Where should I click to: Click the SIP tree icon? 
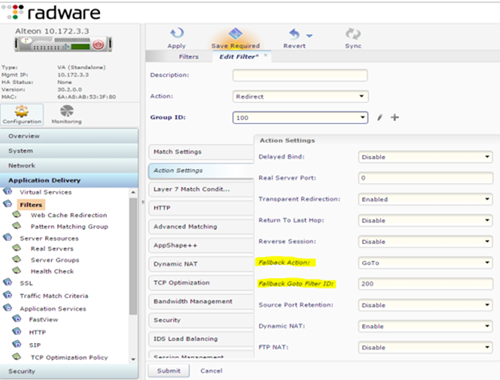click(17, 344)
